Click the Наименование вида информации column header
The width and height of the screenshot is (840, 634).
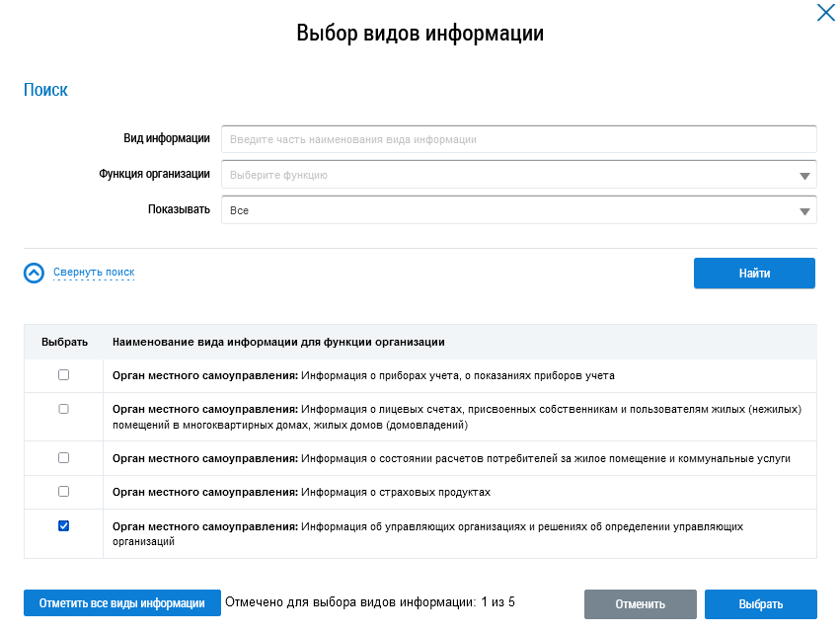coord(278,342)
